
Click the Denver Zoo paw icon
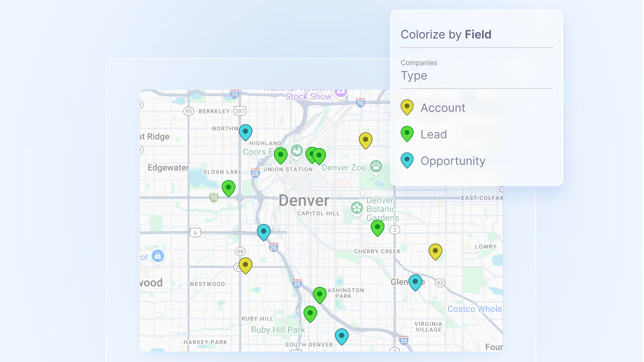tap(375, 168)
